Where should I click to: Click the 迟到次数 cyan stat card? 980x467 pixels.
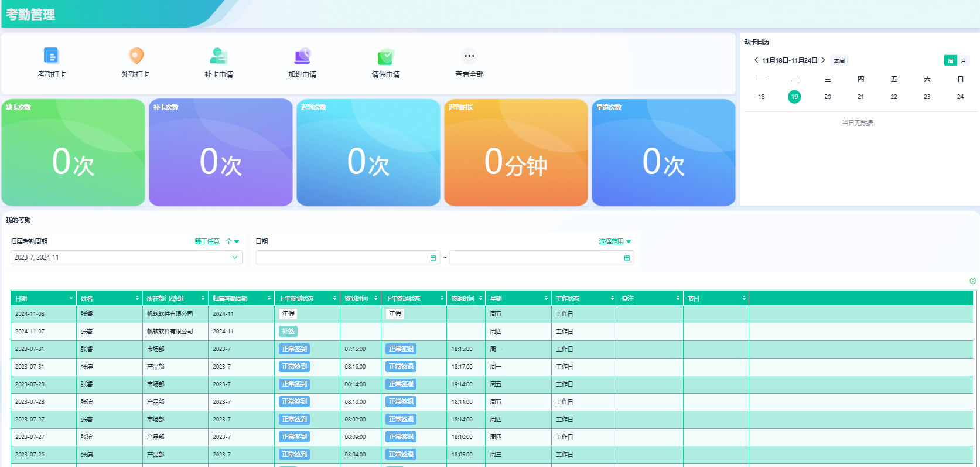(368, 152)
